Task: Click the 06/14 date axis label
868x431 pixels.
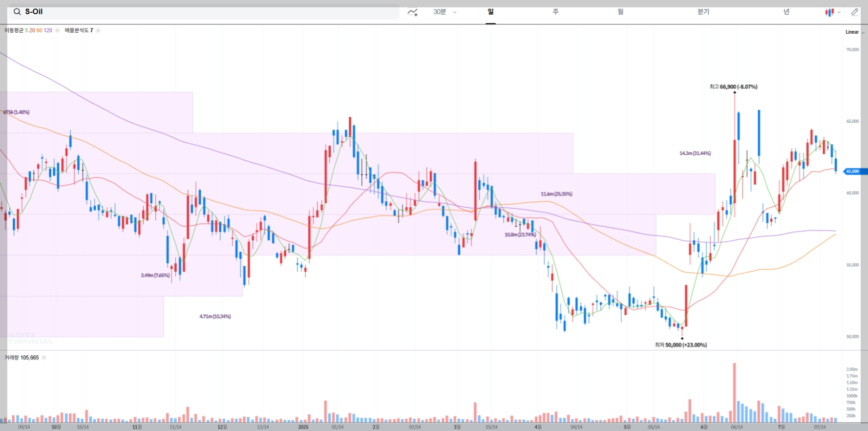Action: click(737, 427)
